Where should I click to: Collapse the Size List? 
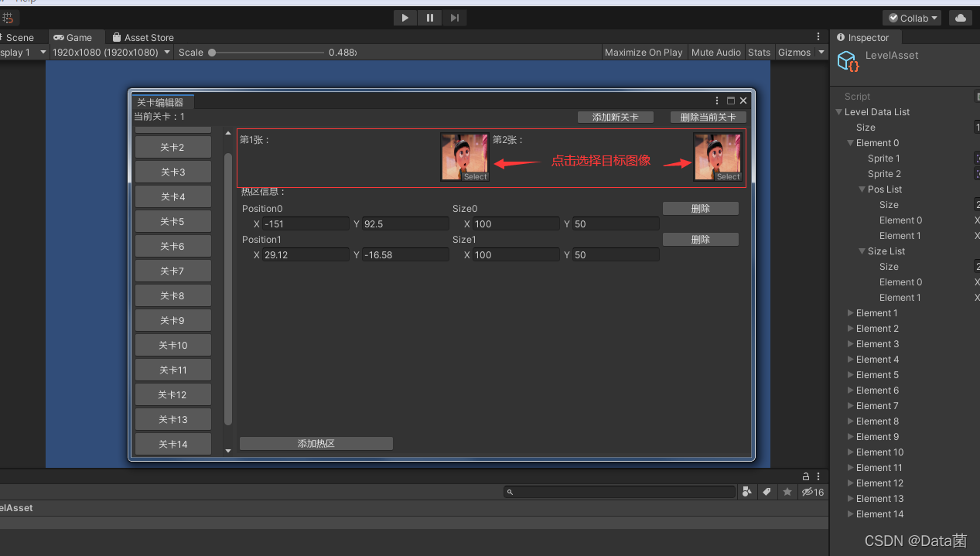[862, 251]
